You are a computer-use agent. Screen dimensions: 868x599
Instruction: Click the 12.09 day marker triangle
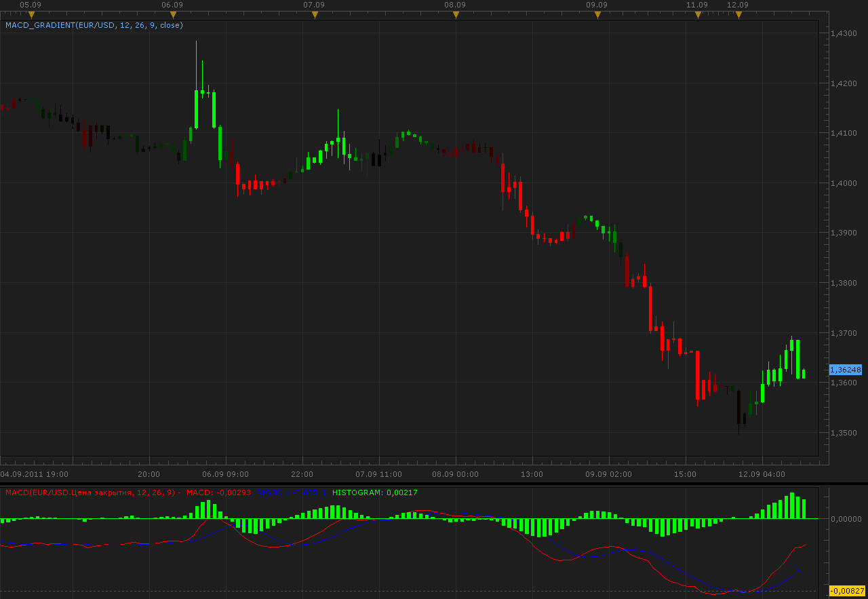tap(738, 15)
